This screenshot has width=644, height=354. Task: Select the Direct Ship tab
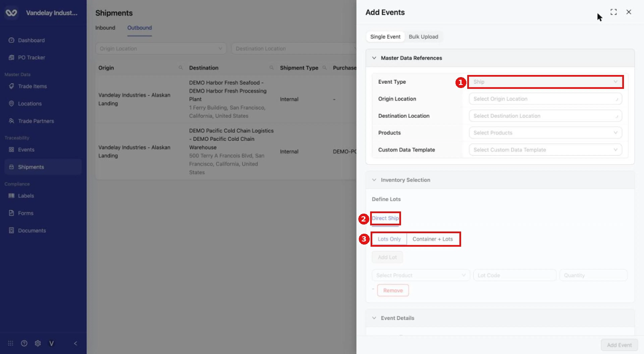(x=385, y=218)
